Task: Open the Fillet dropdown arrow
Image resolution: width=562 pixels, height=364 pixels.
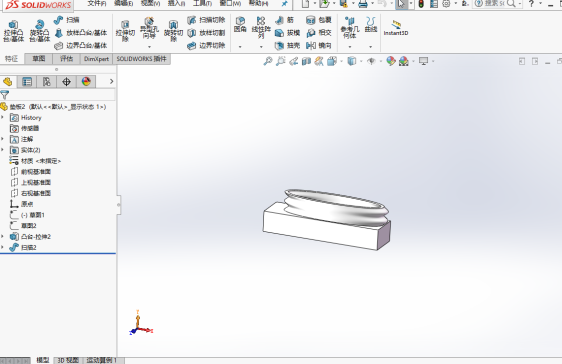Action: (x=240, y=47)
